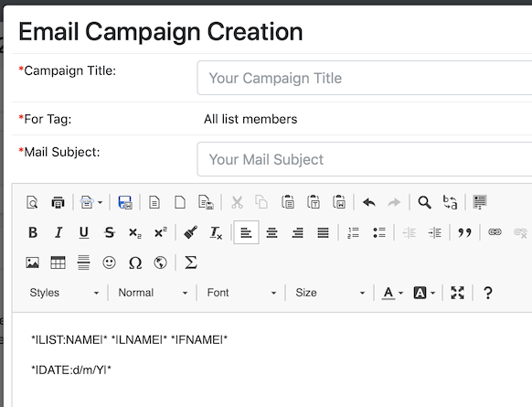Click the Save icon in toolbar
The height and width of the screenshot is (407, 532).
(125, 203)
